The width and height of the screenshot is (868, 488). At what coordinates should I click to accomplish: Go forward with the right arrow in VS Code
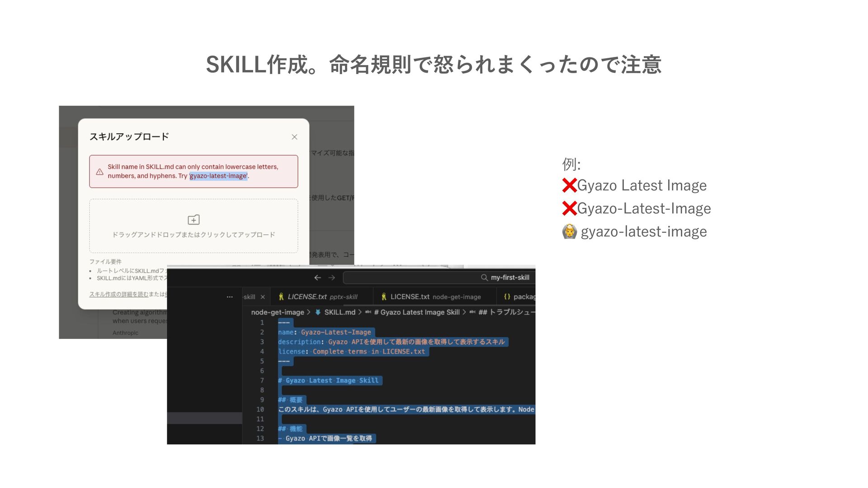[x=332, y=277]
